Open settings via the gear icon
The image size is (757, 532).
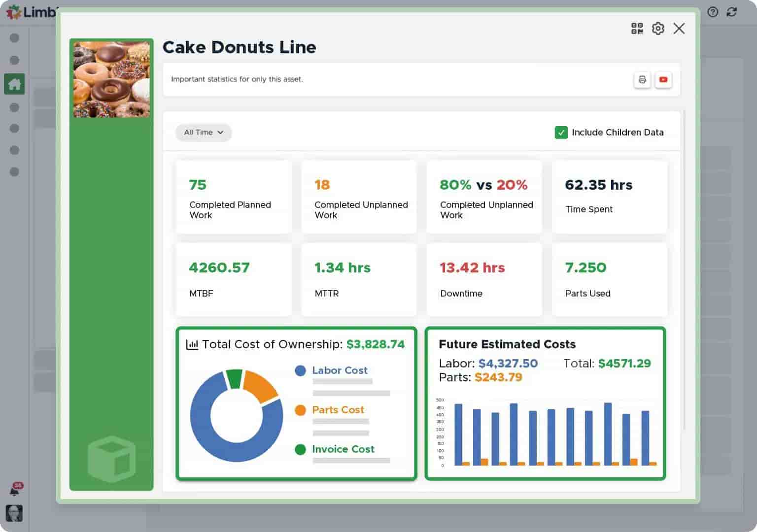point(658,29)
